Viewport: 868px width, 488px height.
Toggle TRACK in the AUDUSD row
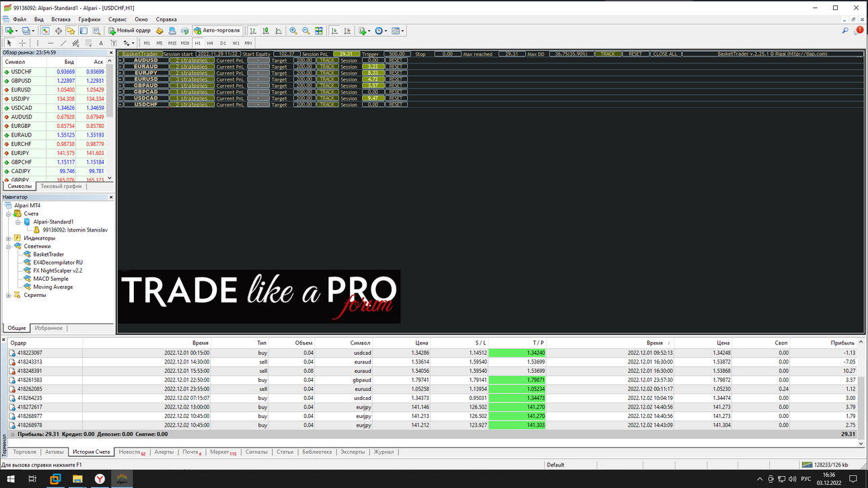pyautogui.click(x=327, y=60)
